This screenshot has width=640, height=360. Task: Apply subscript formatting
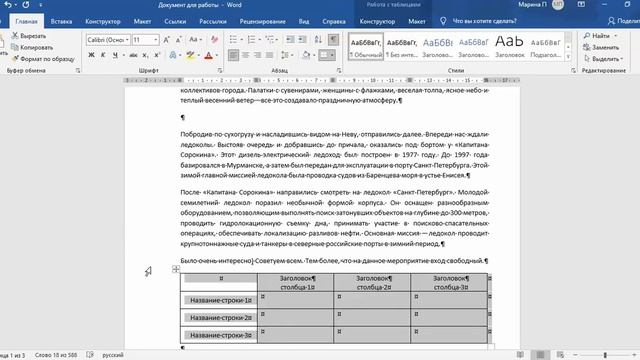[145, 55]
